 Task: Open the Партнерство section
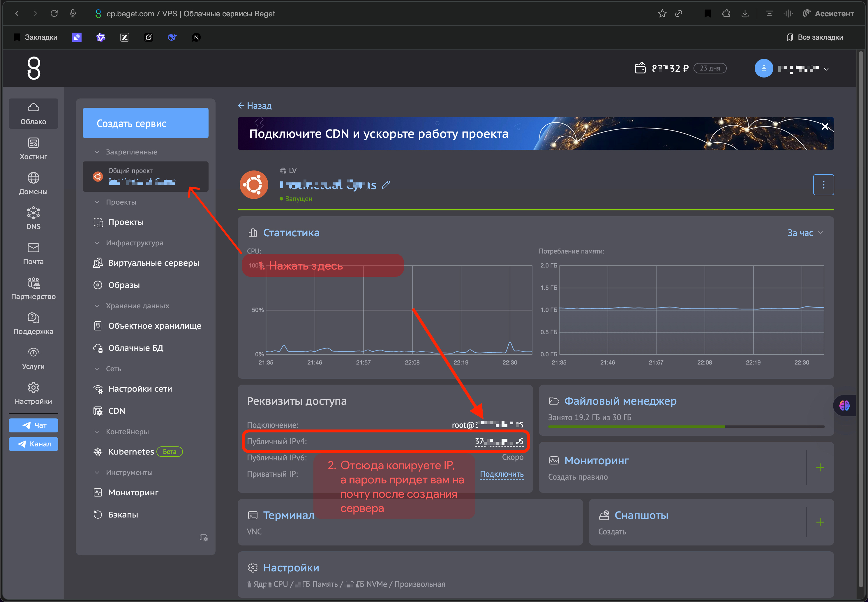(x=33, y=288)
